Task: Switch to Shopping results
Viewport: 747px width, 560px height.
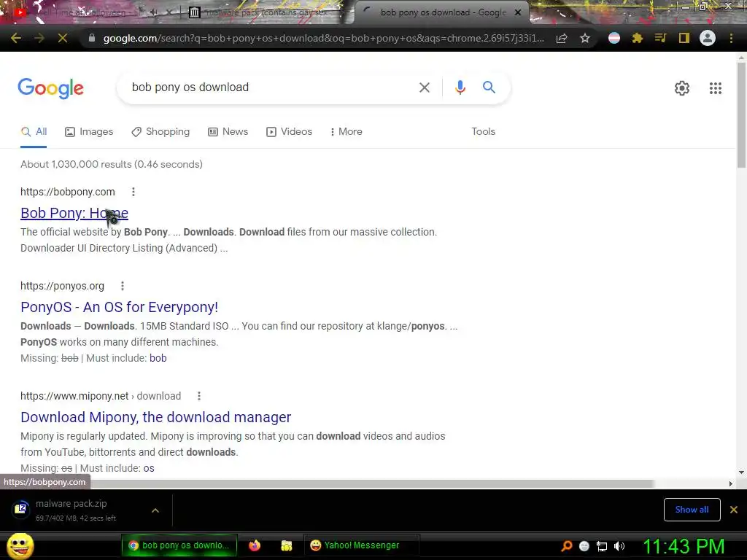Action: (x=160, y=131)
